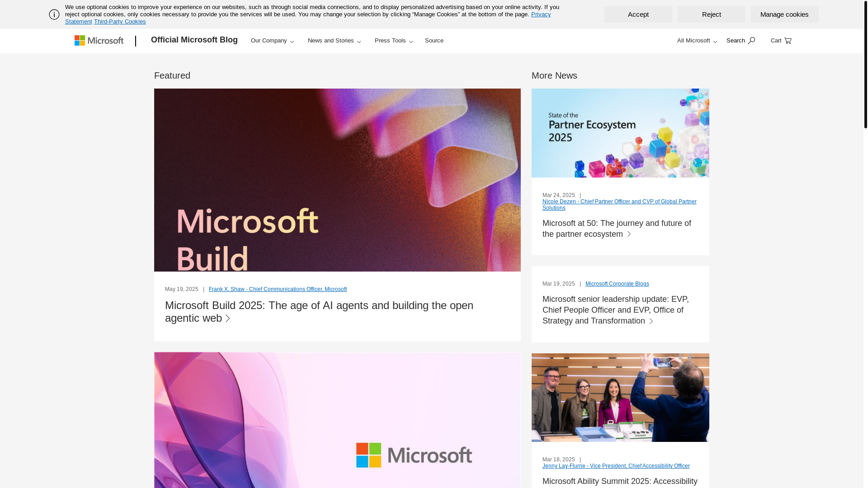Screen dimensions: 868x488
Task: Open the Third-Party Cookies link
Action: pyautogui.click(x=120, y=22)
